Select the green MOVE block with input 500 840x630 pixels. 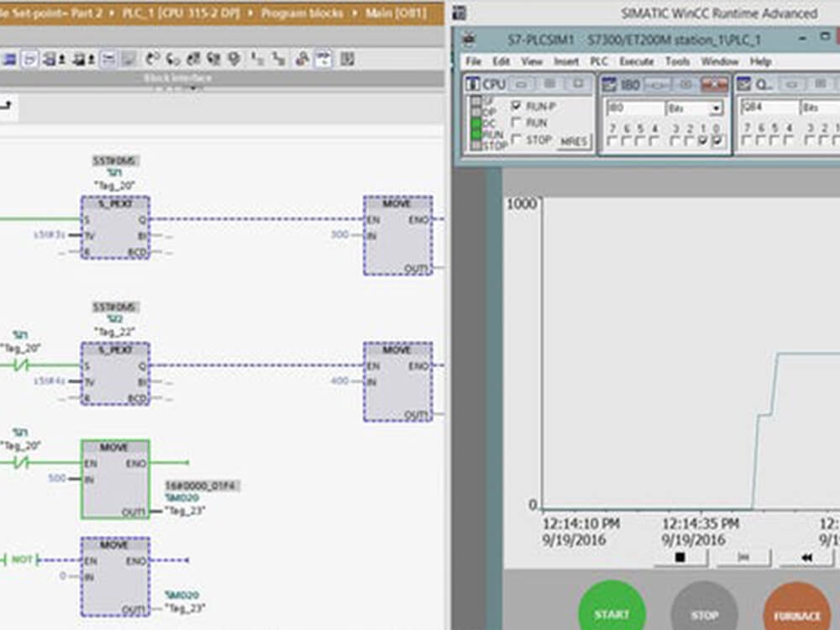pyautogui.click(x=115, y=480)
